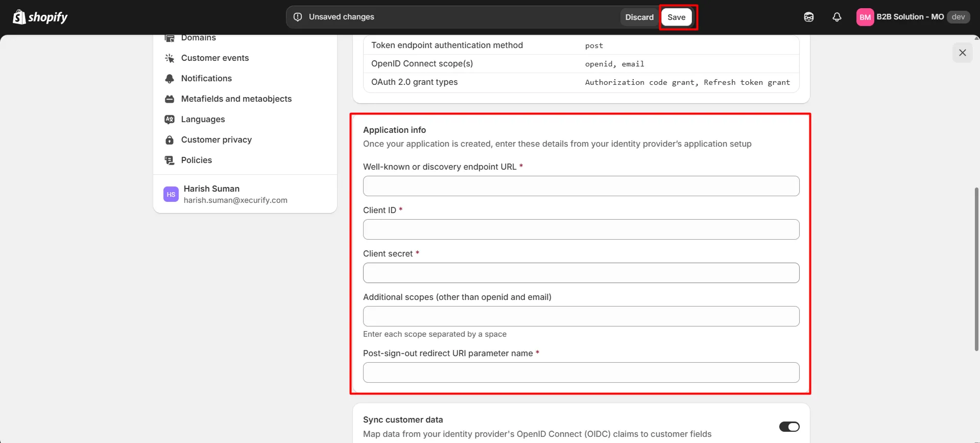This screenshot has height=443, width=980.
Task: Click harish.suman@xecurify.com email text
Action: [x=235, y=200]
